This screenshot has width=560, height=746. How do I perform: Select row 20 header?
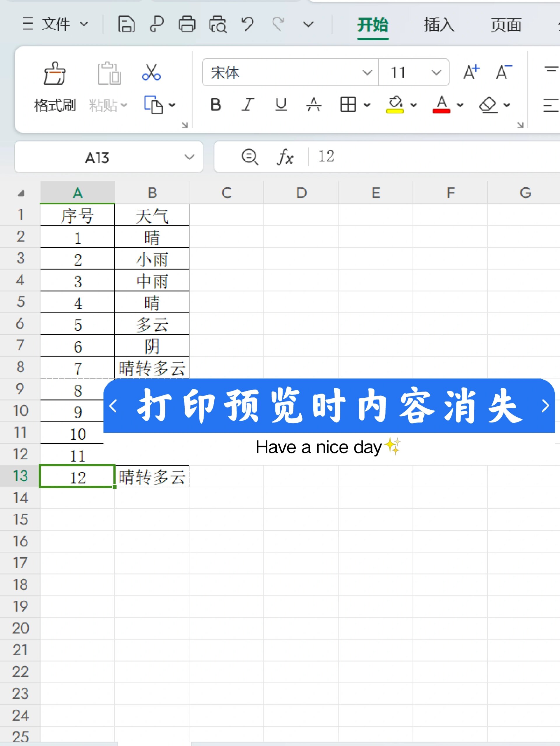(x=20, y=628)
